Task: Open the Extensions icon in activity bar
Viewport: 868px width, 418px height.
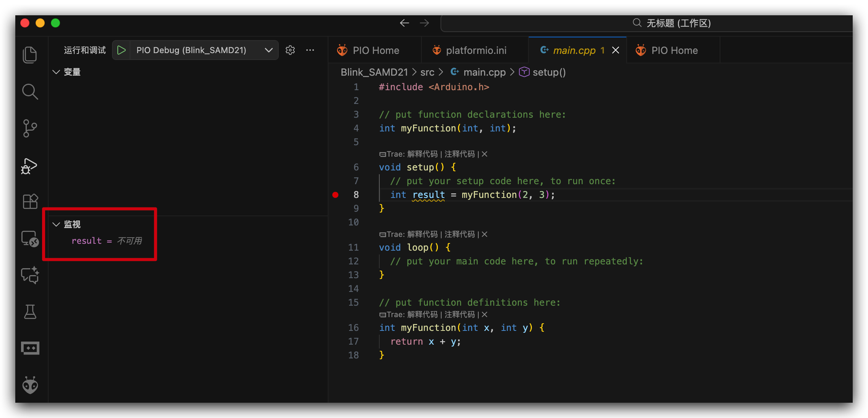Action: point(30,201)
